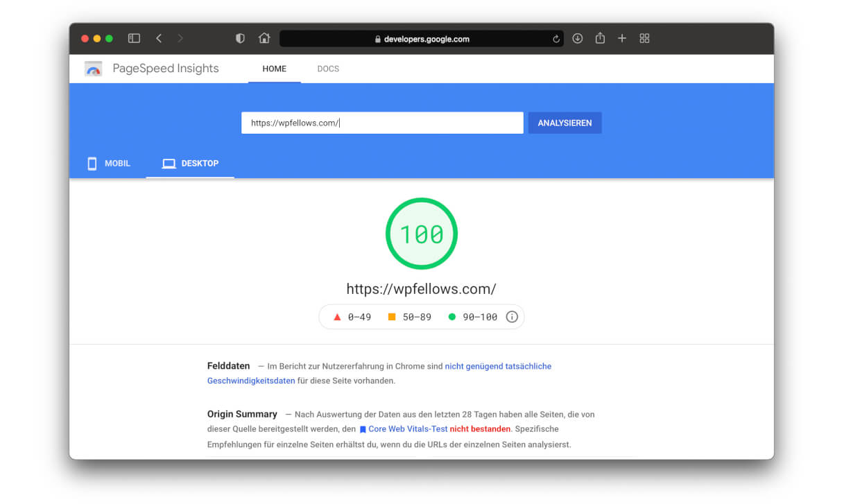The image size is (844, 504).
Task: Click the red 'nicht bestanden' text
Action: pos(480,429)
